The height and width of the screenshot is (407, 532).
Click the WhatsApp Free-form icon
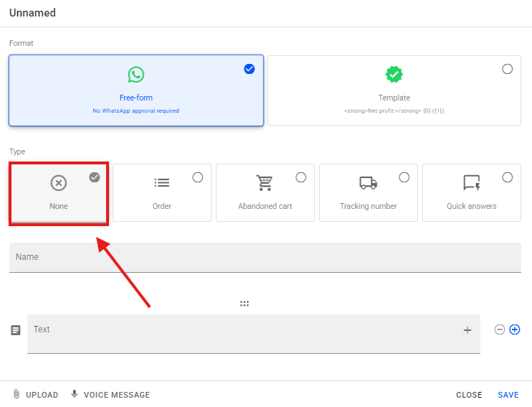[x=136, y=75]
